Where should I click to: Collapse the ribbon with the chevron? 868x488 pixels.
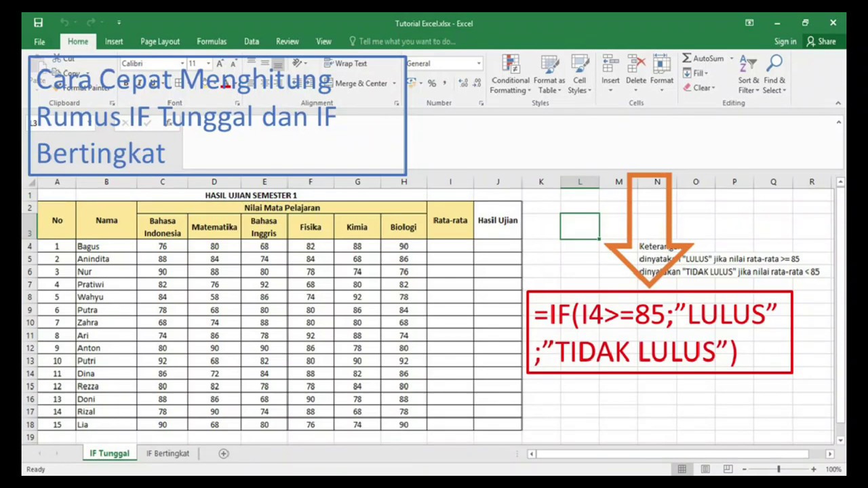[x=838, y=103]
